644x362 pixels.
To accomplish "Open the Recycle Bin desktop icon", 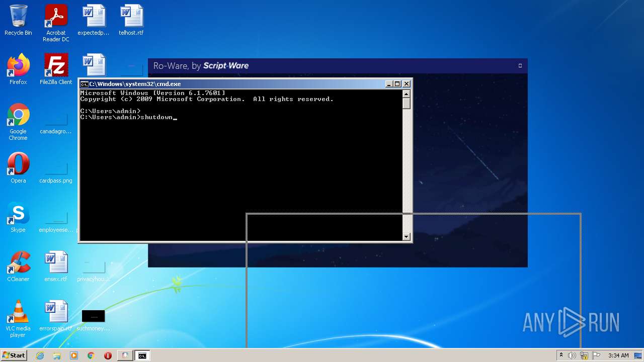I will [18, 20].
